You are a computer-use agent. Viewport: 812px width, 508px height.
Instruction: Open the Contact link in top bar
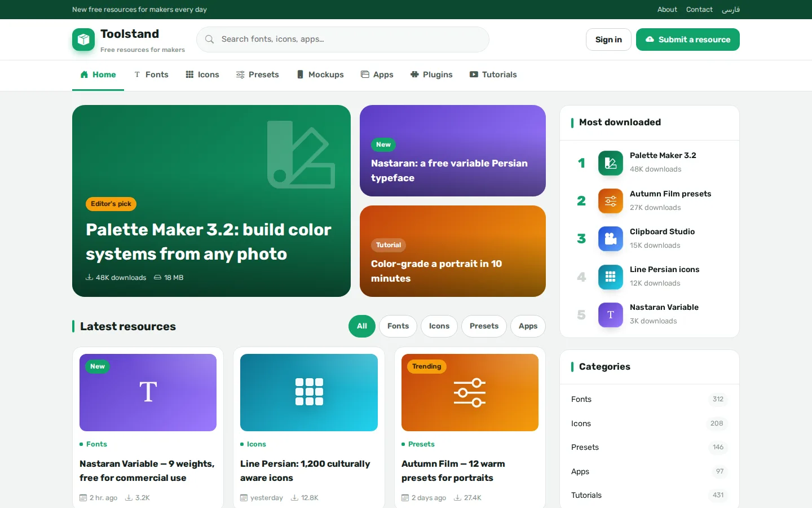point(699,10)
